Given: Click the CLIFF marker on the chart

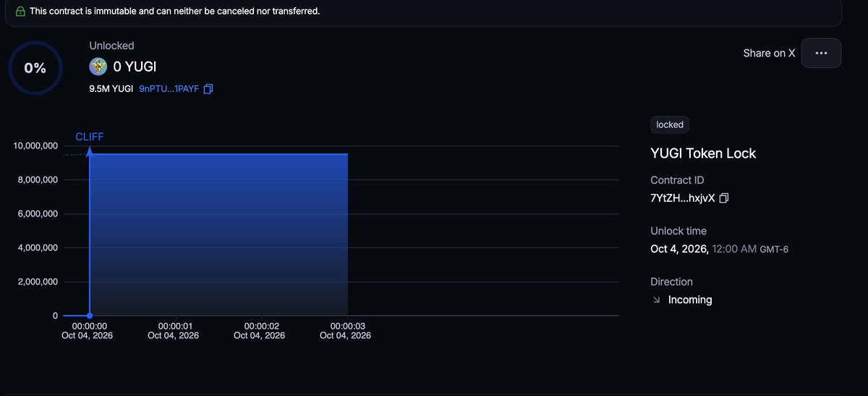Looking at the screenshot, I should tap(90, 137).
